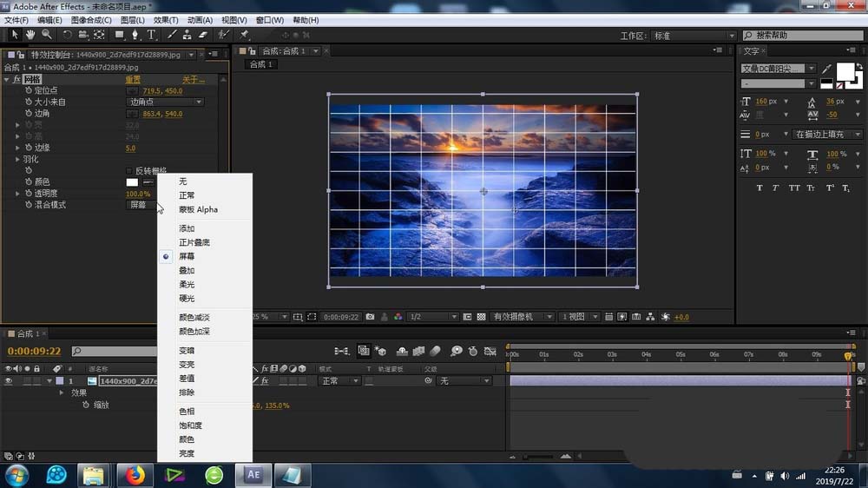868x488 pixels.
Task: Open the 大小来自 边角点 dropdown
Action: coord(165,102)
